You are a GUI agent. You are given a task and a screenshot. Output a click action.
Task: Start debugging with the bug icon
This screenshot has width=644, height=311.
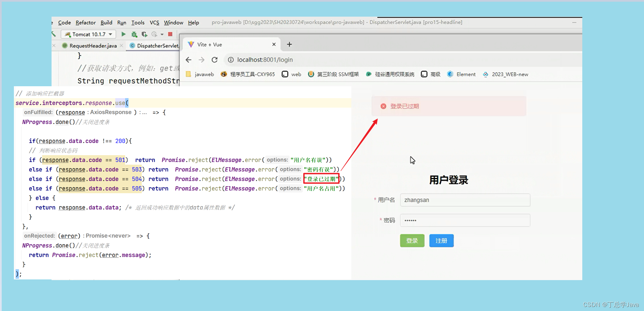click(134, 34)
